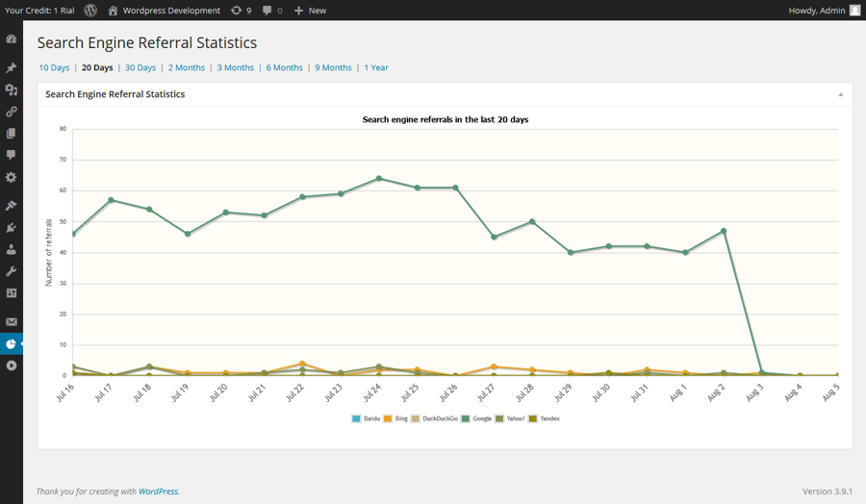
Task: Click the Google peak data point on Jul 24
Action: click(379, 178)
